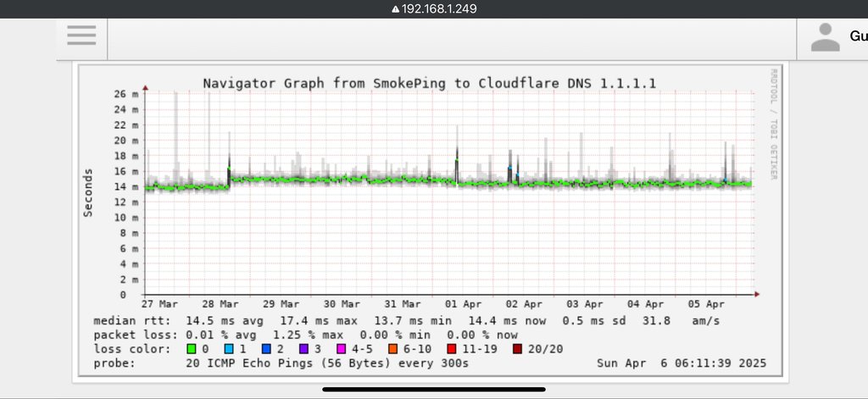Viewport: 868px width, 399px height.
Task: Click the green loss color swatch for 0
Action: 192,349
